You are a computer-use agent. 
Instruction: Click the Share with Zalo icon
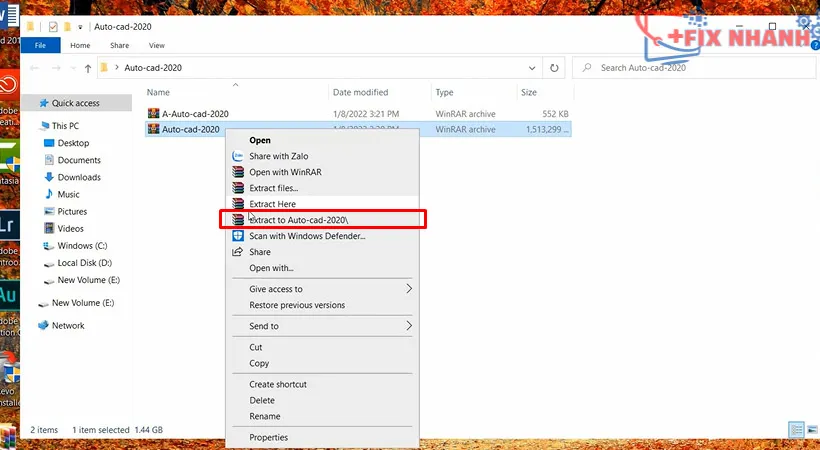(x=238, y=156)
